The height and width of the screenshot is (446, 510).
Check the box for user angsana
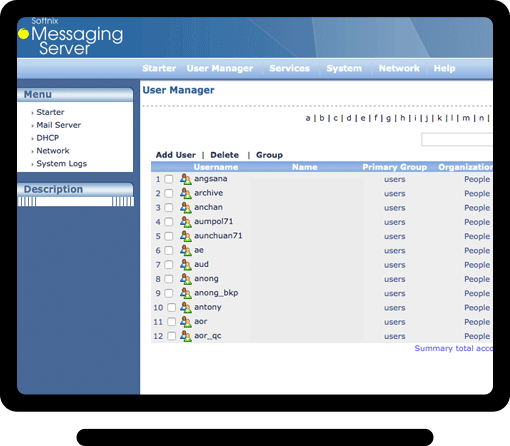169,179
